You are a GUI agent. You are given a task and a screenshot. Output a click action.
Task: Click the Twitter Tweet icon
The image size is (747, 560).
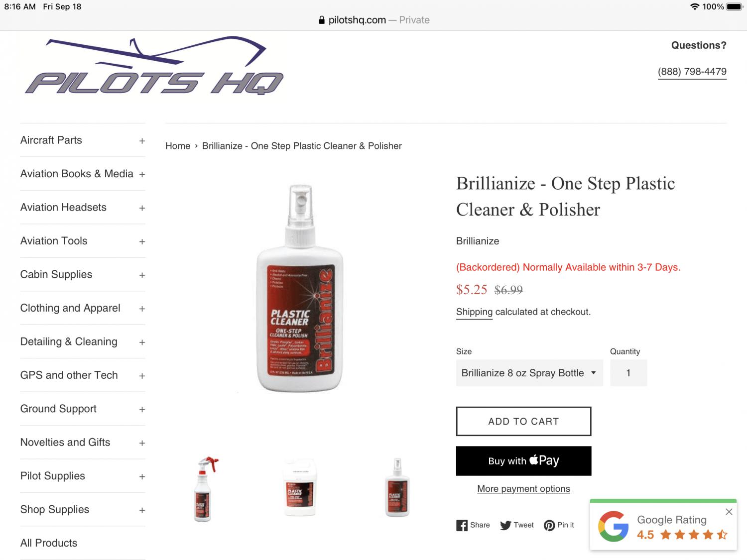pos(505,525)
